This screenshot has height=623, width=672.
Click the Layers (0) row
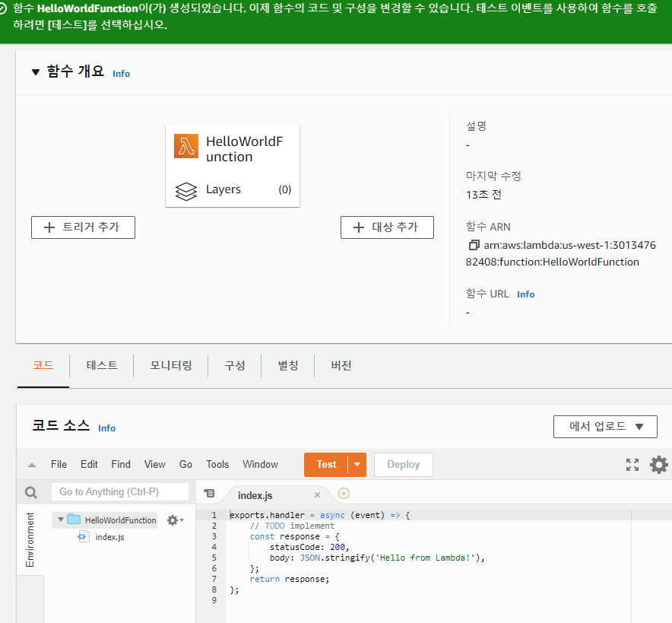233,189
